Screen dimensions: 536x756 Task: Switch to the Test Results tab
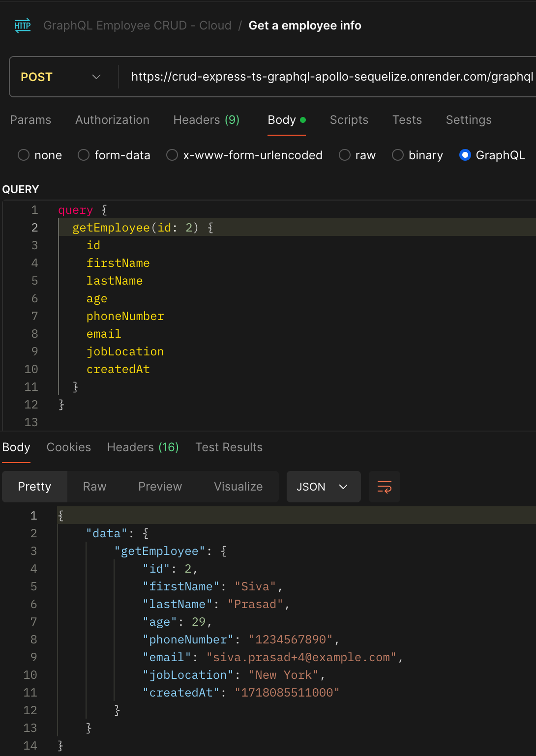click(x=229, y=447)
